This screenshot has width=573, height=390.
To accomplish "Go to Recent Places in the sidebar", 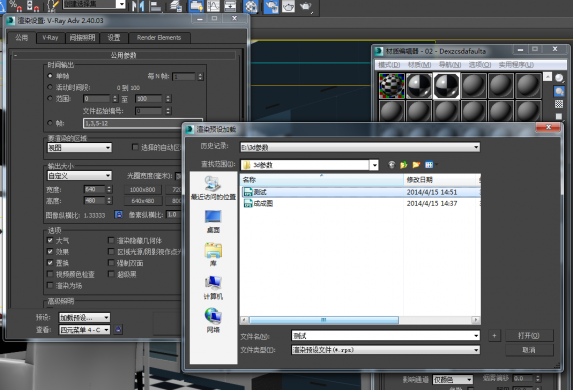I will pos(213,188).
